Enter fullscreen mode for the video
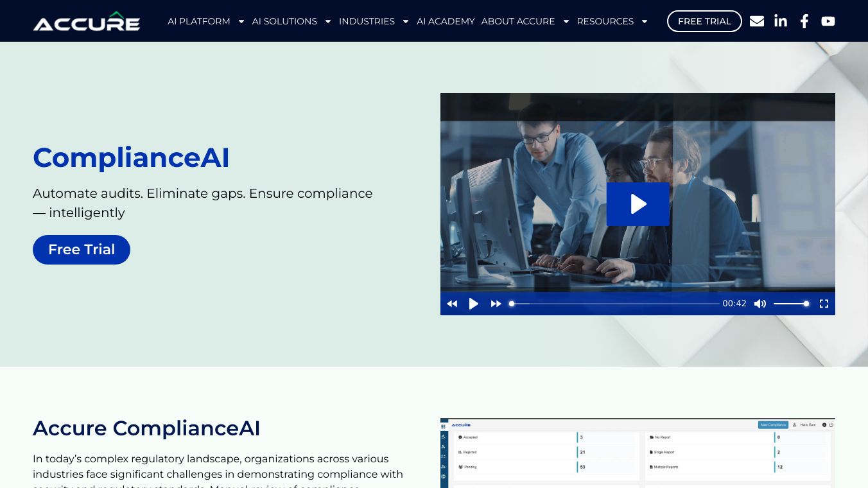The image size is (868, 488). (x=824, y=304)
